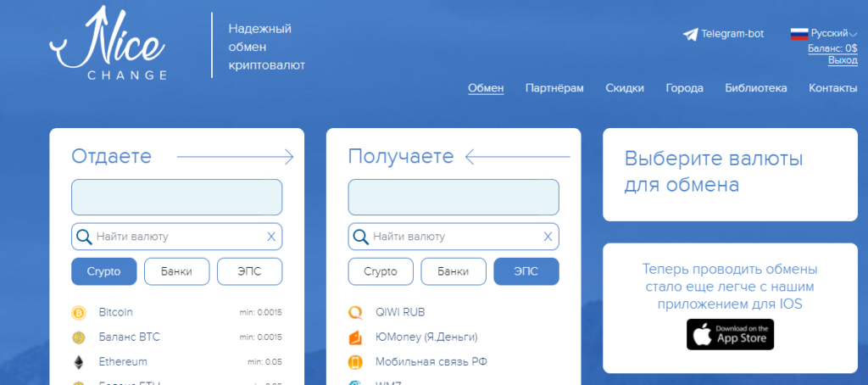Clear search in Отдаете panel

pos(271,237)
